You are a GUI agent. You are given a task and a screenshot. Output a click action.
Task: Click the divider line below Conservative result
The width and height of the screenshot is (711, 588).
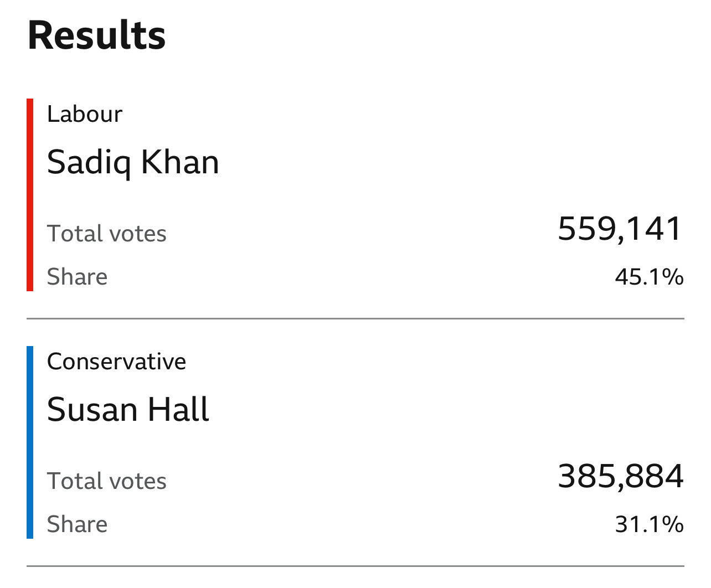[x=355, y=566]
